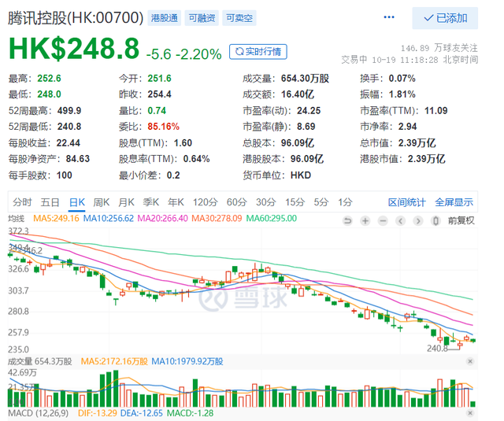Click the change value -5.6 -2.20%
Screen dimensions: 504x421
183,54
